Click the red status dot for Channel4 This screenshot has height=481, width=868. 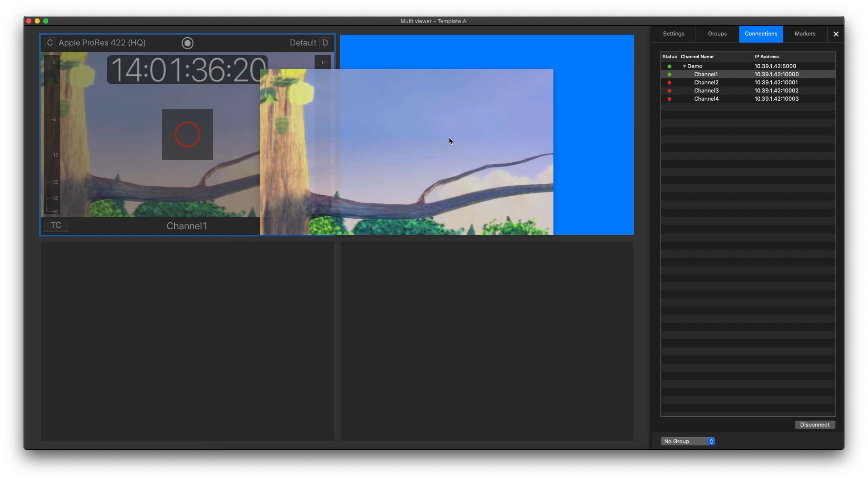pos(669,99)
